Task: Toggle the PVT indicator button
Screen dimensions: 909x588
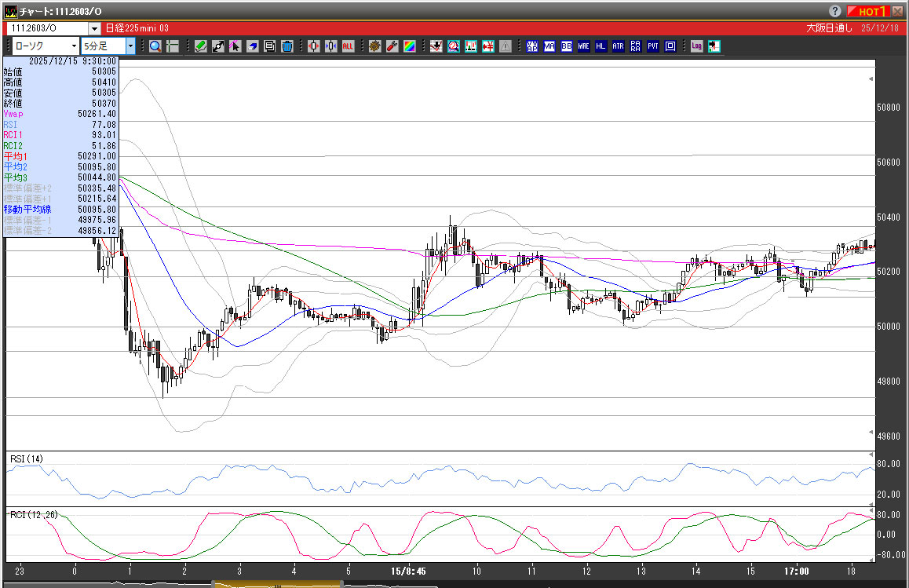Action: (652, 46)
